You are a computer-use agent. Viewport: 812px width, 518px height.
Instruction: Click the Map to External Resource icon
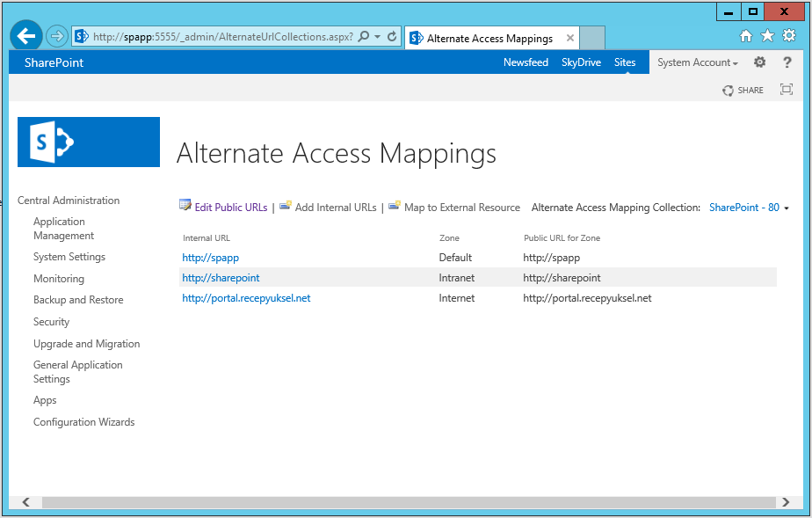tap(395, 205)
